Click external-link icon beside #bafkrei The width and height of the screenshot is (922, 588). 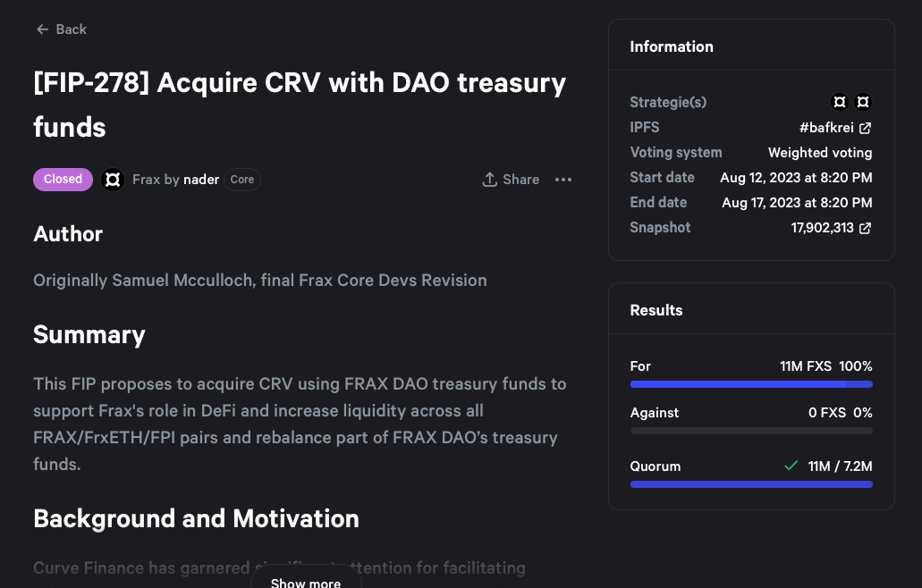point(865,128)
